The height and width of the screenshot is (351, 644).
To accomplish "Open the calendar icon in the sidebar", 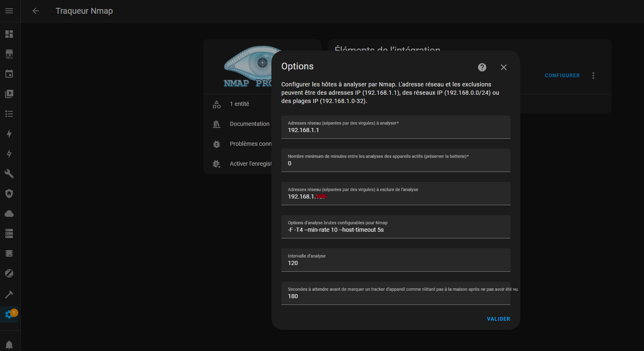I will coord(9,74).
